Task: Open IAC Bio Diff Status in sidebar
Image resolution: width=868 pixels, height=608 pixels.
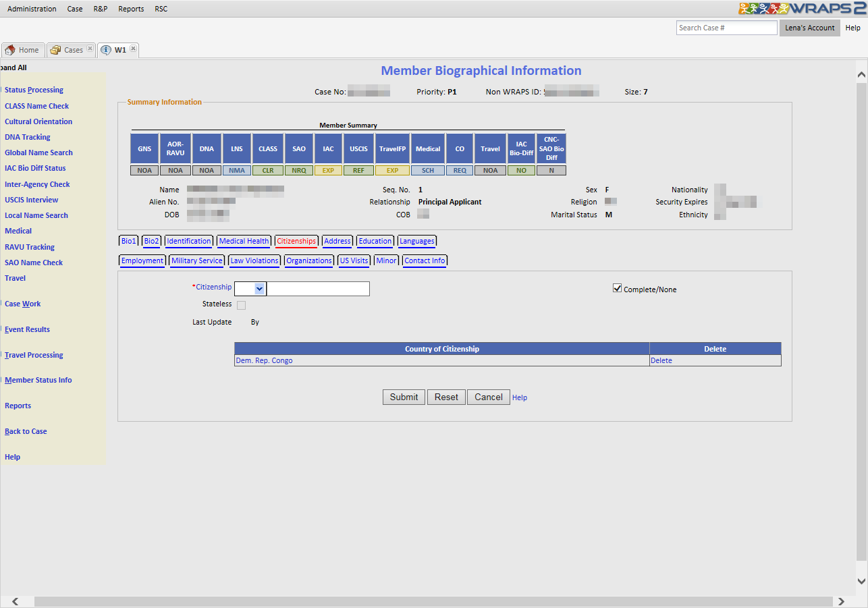Action: click(x=35, y=168)
